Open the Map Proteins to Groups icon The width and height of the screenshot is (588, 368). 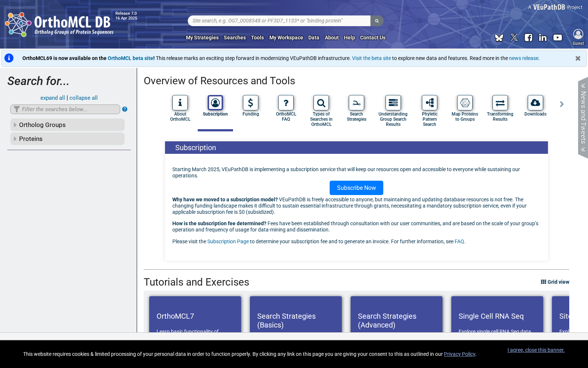pos(465,103)
